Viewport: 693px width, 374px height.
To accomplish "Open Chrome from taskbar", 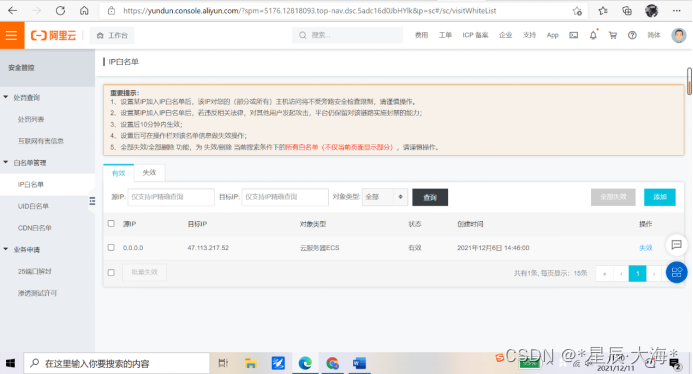I will (332, 363).
